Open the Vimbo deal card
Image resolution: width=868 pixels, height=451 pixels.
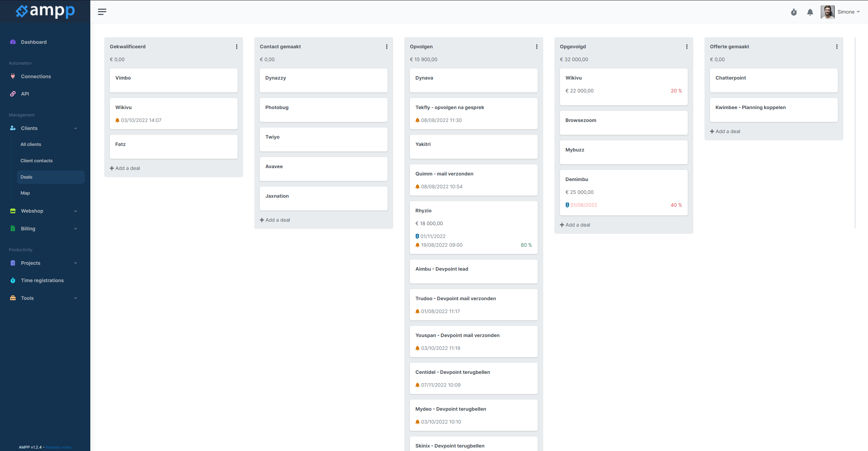click(174, 80)
